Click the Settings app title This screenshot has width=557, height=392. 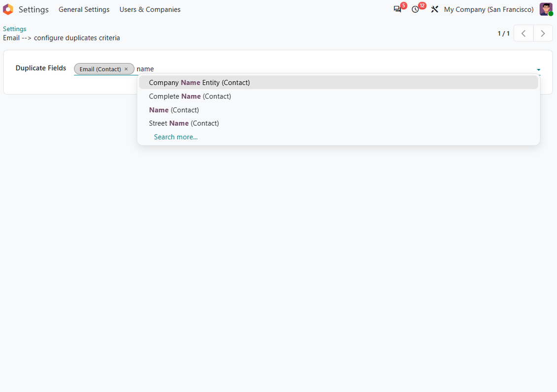[34, 9]
